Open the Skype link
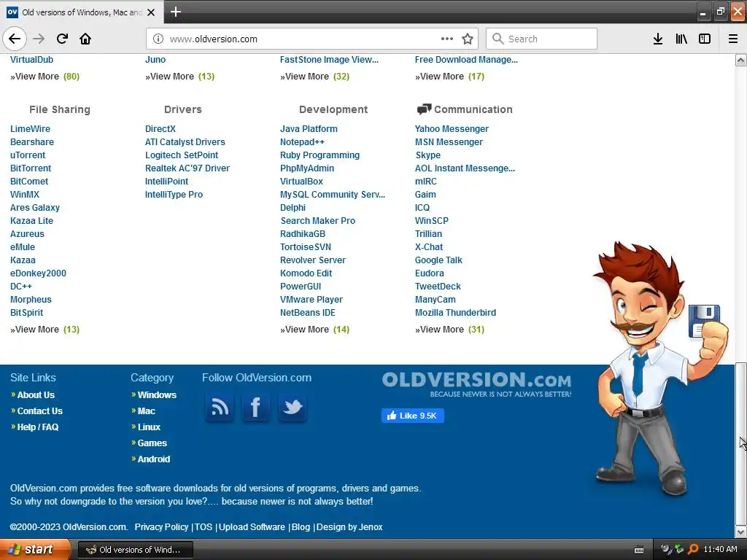747x560 pixels. click(427, 155)
